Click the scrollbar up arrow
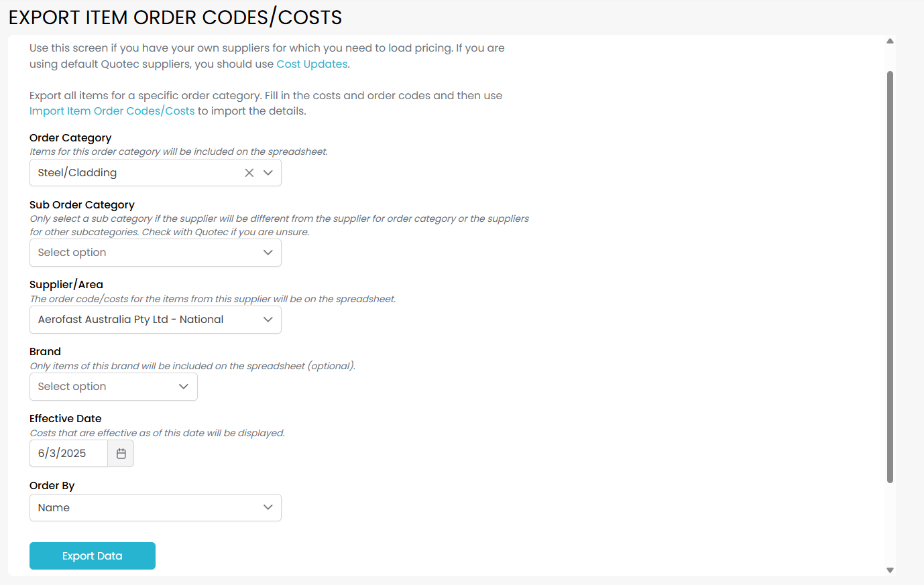 coord(890,42)
